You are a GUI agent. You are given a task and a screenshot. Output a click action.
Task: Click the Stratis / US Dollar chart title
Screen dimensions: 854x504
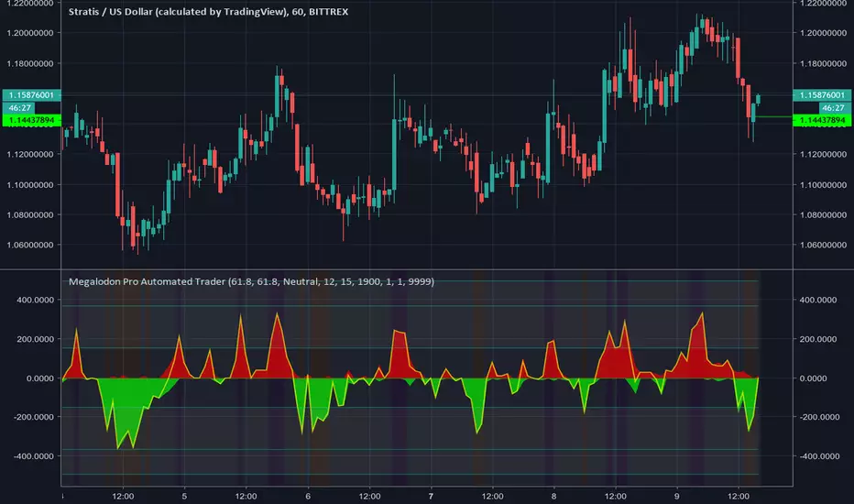click(208, 11)
